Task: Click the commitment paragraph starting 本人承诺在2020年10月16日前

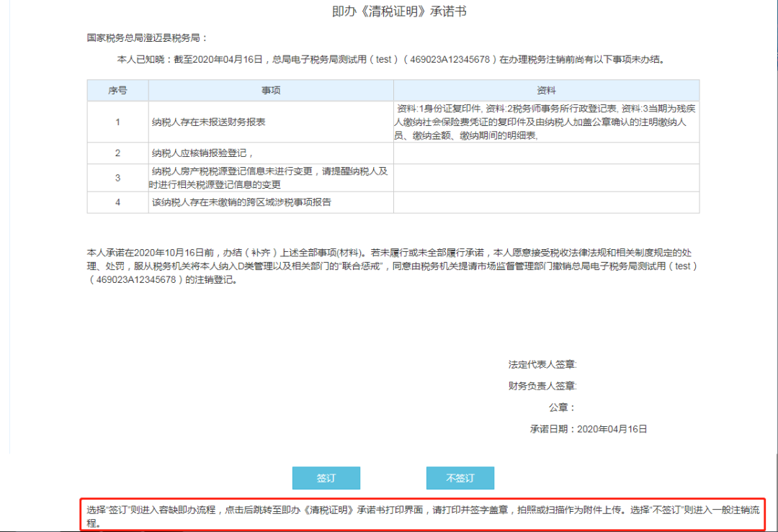Action: point(393,266)
